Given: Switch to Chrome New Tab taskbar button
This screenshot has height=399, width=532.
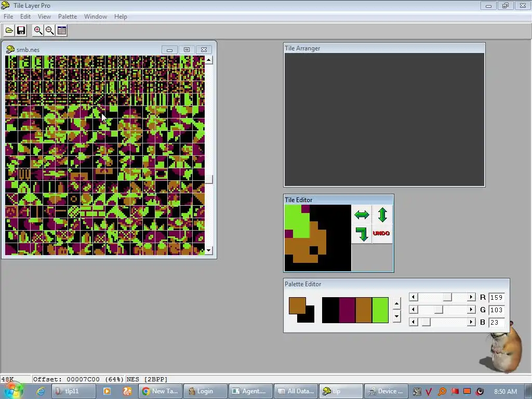Looking at the screenshot, I should point(161,391).
